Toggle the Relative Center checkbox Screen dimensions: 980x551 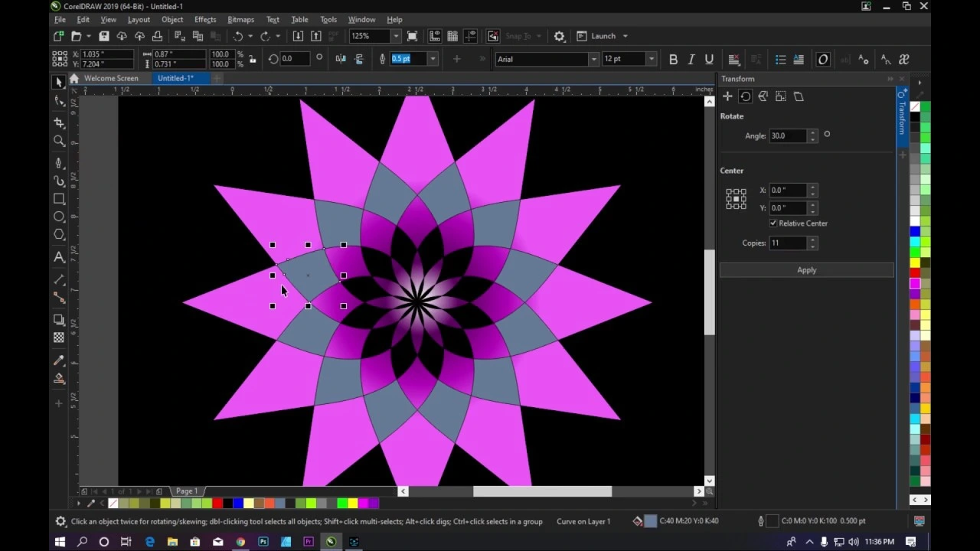[x=773, y=223]
